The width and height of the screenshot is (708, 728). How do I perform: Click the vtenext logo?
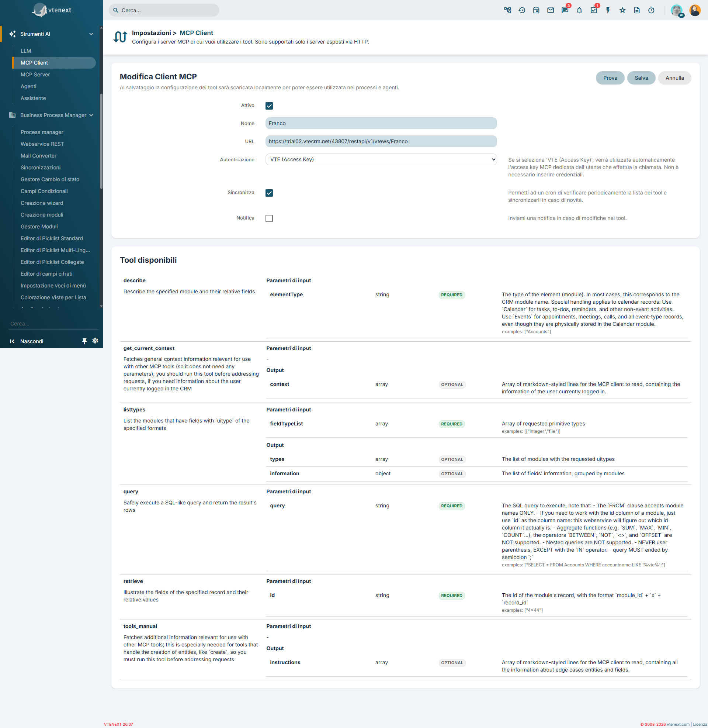click(x=51, y=10)
